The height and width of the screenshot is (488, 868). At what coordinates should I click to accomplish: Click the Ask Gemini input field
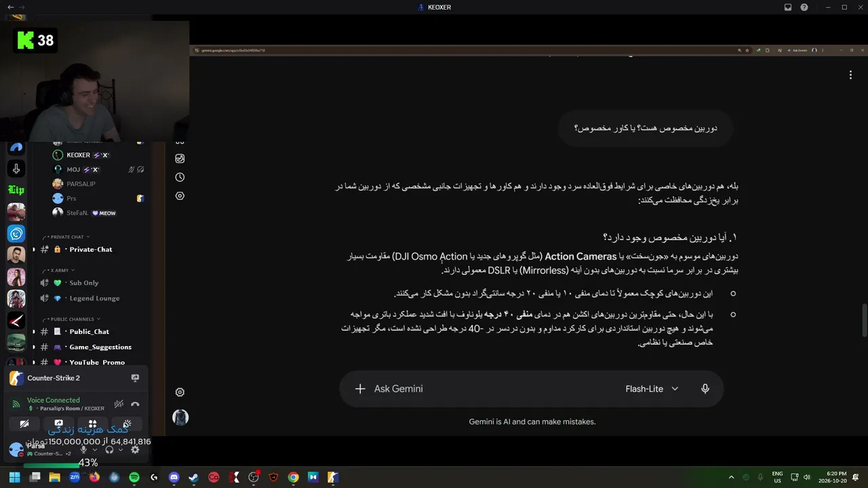(495, 389)
